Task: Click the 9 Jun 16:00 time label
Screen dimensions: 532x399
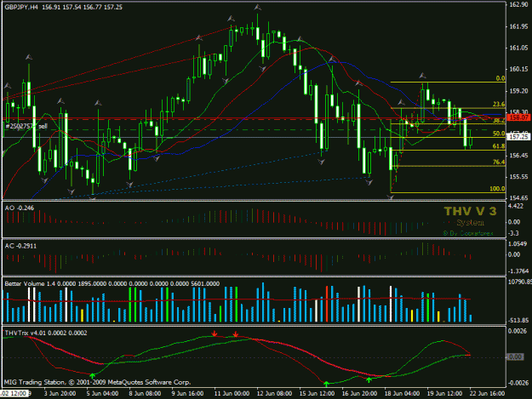Action: (x=187, y=393)
